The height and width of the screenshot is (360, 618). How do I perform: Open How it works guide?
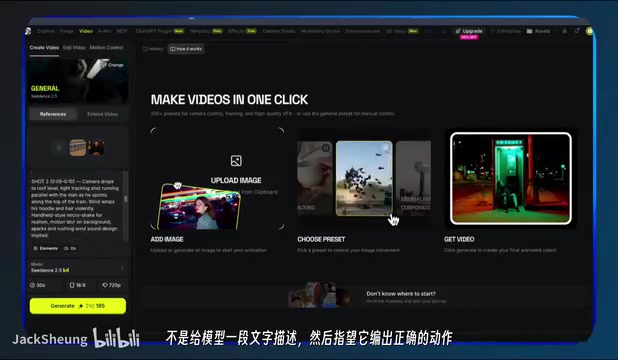[x=186, y=49]
